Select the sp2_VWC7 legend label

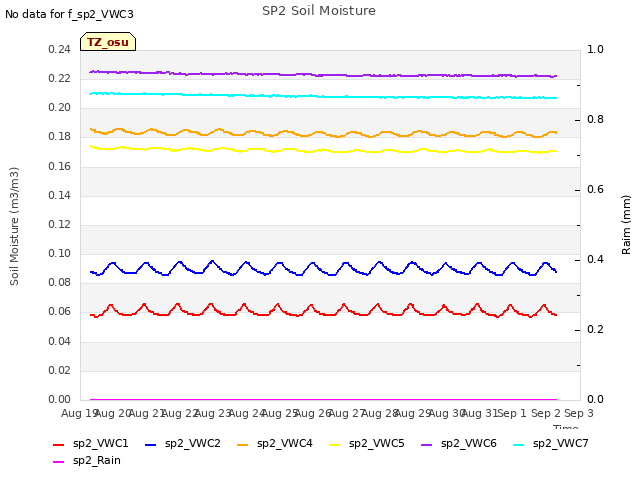pyautogui.click(x=560, y=444)
